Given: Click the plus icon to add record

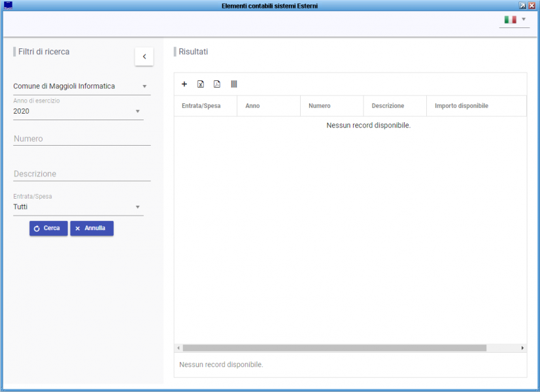Looking at the screenshot, I should 184,84.
